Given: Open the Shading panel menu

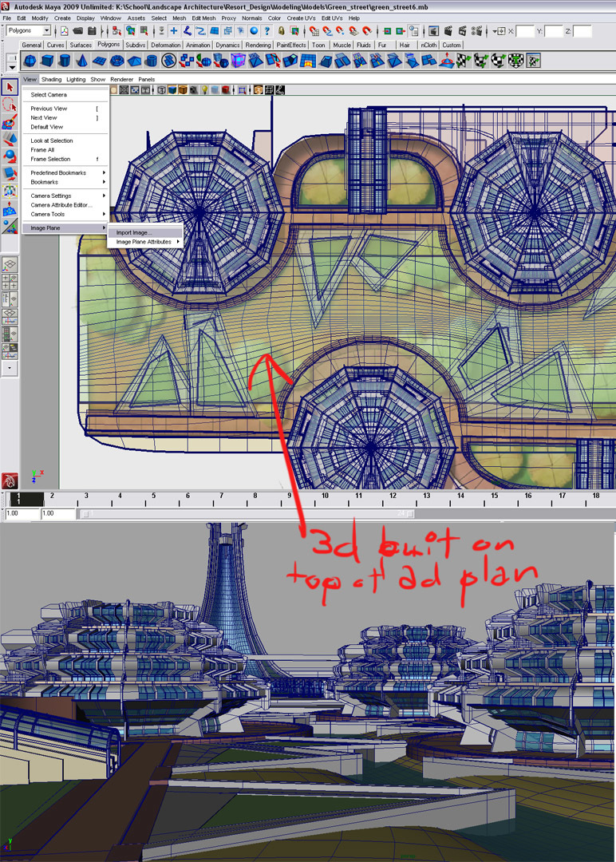Looking at the screenshot, I should point(51,80).
